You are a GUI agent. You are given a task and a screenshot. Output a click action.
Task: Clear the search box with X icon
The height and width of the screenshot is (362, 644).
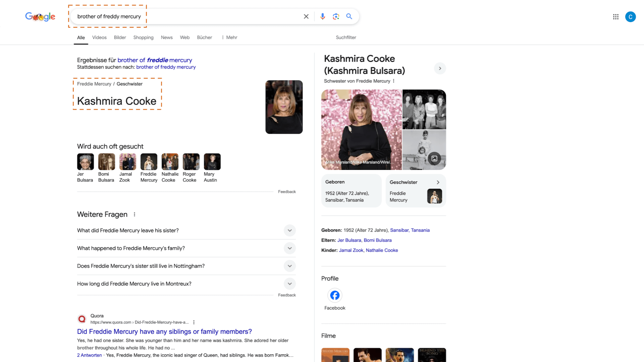306,16
